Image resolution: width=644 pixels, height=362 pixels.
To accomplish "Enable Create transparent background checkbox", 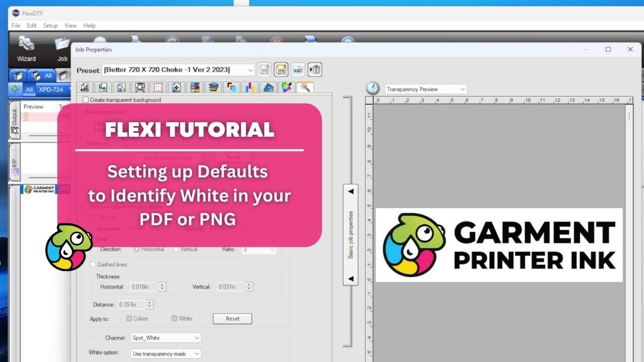I will (86, 100).
